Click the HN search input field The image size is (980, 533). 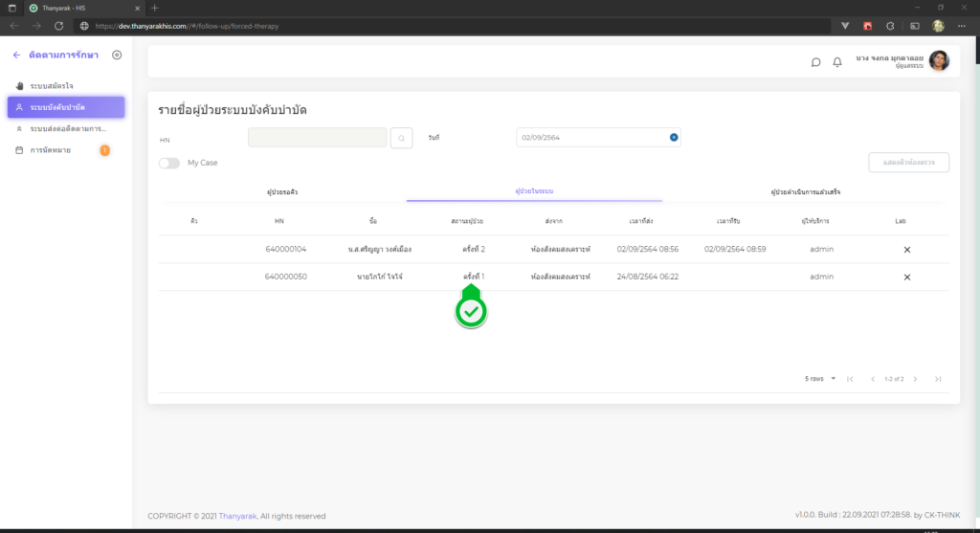click(x=317, y=138)
